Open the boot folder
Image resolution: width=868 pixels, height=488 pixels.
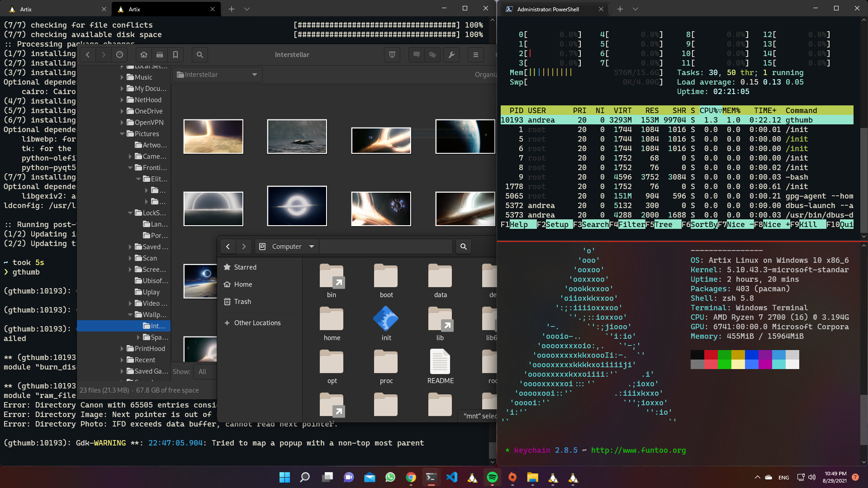(x=386, y=281)
